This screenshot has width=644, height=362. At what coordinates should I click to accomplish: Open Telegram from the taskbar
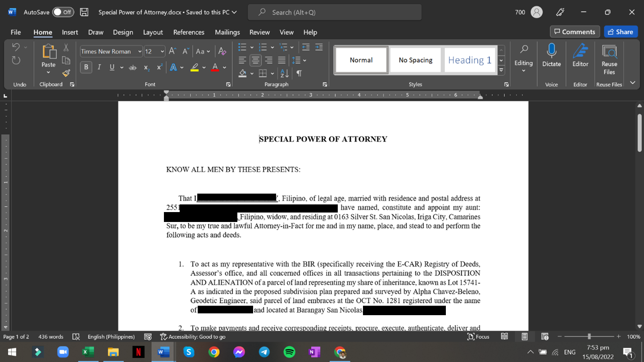click(x=264, y=352)
